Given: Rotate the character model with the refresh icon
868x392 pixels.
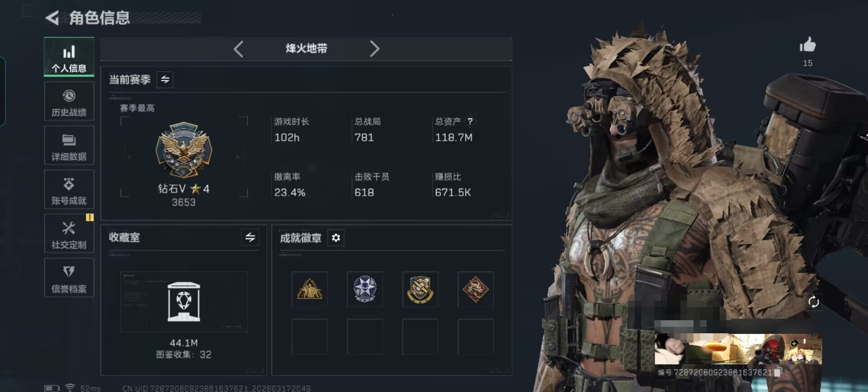Looking at the screenshot, I should pyautogui.click(x=813, y=302).
